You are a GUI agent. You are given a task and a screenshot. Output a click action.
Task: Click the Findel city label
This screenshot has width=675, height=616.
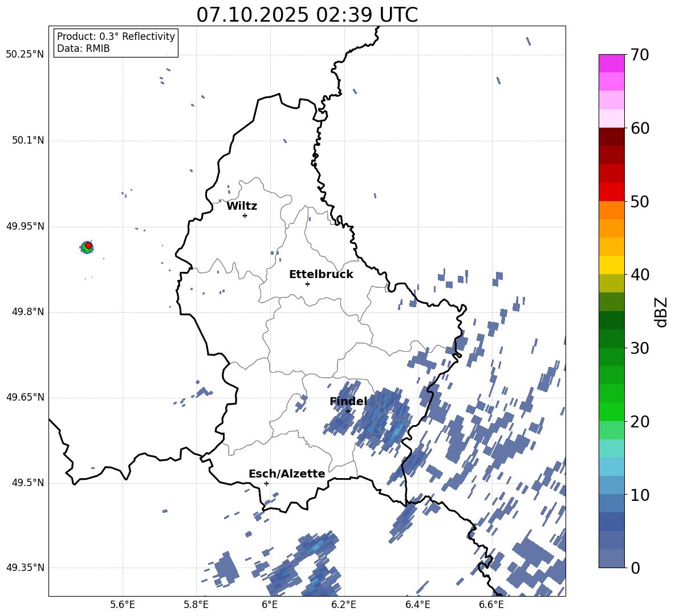(348, 401)
